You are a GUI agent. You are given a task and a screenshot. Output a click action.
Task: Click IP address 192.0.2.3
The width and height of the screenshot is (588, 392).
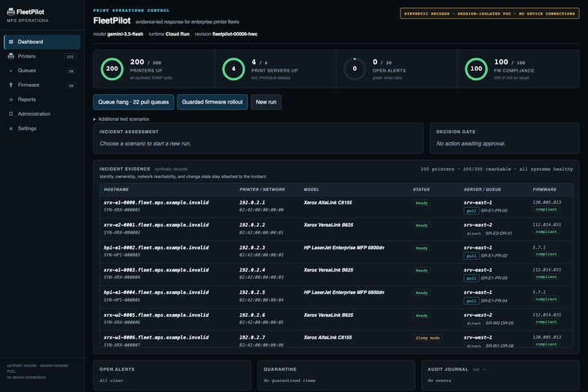tap(252, 247)
